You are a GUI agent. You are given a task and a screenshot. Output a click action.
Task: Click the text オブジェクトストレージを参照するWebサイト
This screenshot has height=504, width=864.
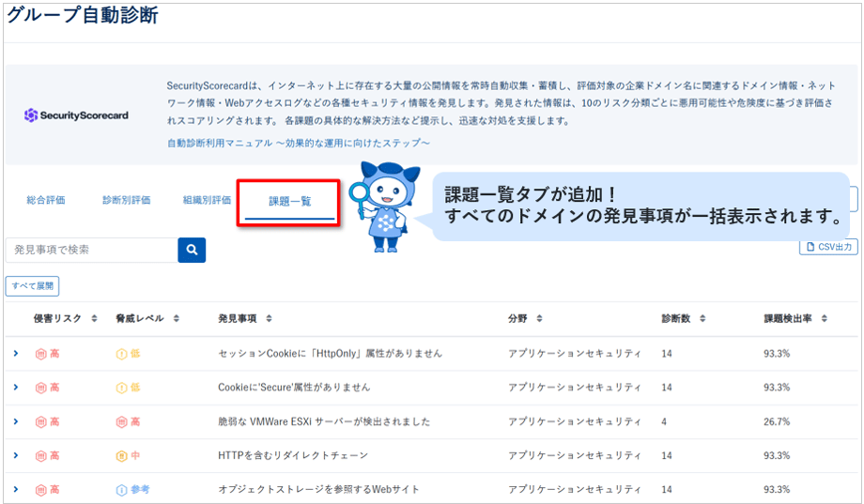pos(318,489)
